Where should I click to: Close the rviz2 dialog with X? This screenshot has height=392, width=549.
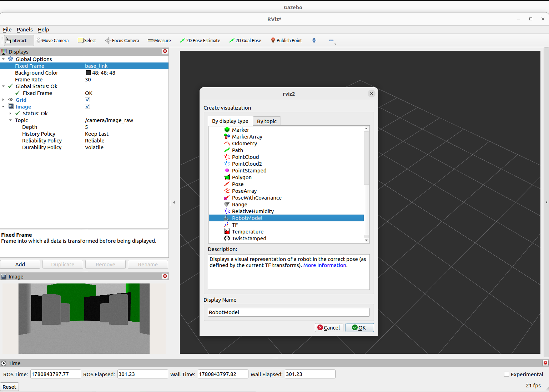click(372, 94)
